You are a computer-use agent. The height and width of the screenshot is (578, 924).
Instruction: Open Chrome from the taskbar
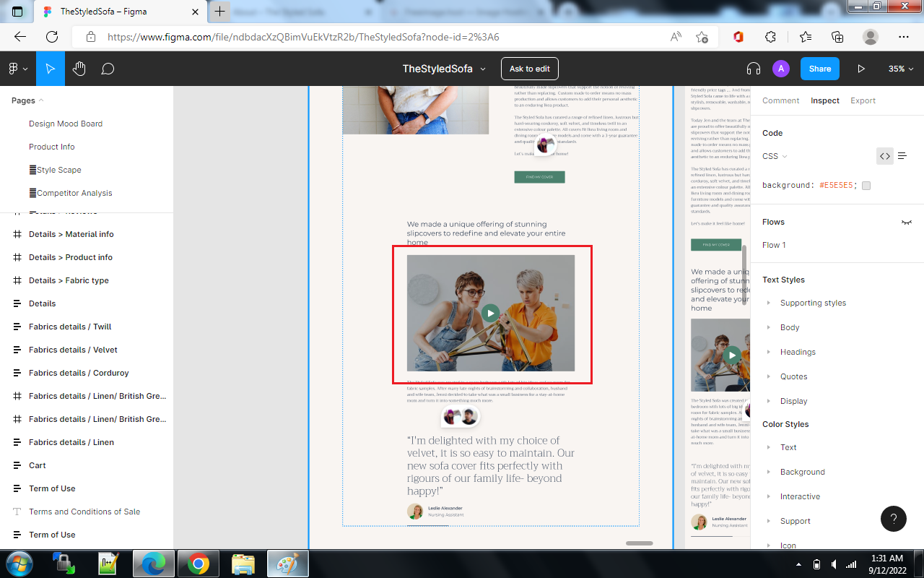coord(199,564)
